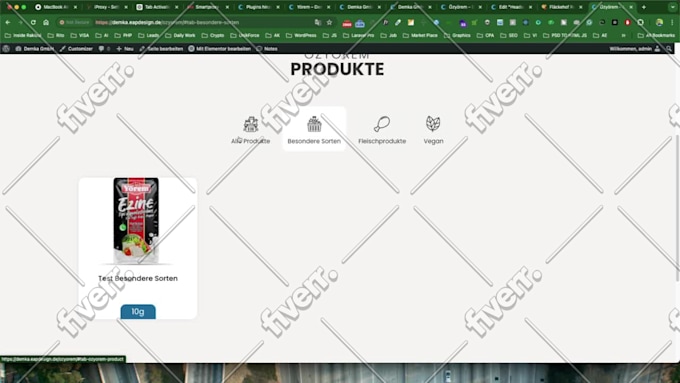680x383 pixels.
Task: Open Notes in the admin bar
Action: pyautogui.click(x=267, y=49)
